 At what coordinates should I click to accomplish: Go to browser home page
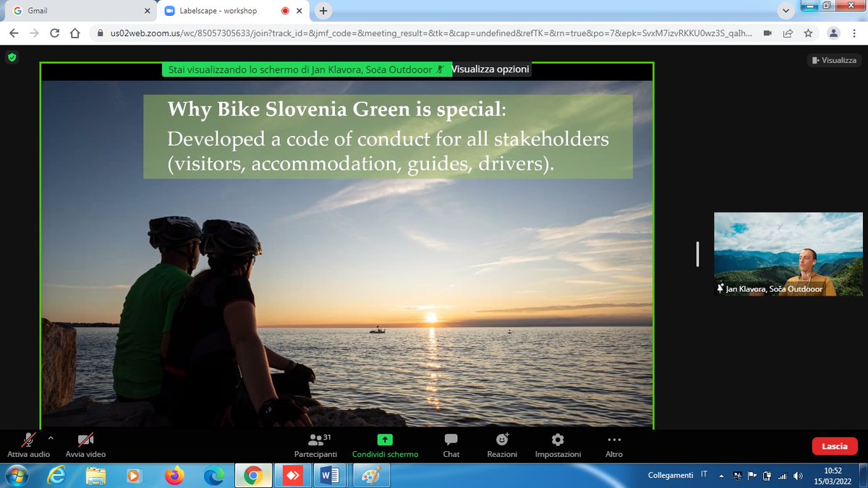pyautogui.click(x=75, y=33)
